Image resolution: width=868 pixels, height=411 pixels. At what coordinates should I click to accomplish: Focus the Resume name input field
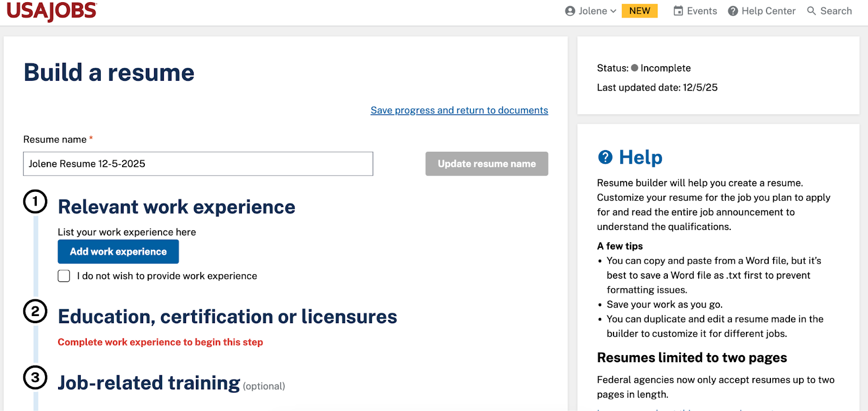coord(198,164)
